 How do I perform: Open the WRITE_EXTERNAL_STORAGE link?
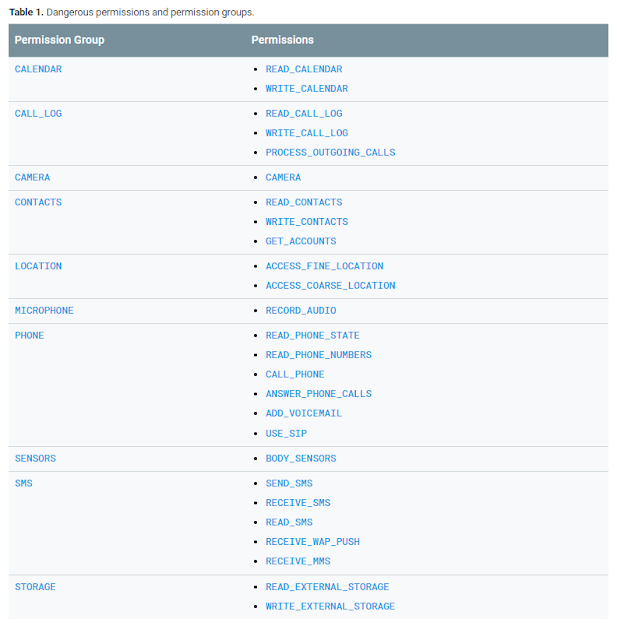click(x=331, y=607)
